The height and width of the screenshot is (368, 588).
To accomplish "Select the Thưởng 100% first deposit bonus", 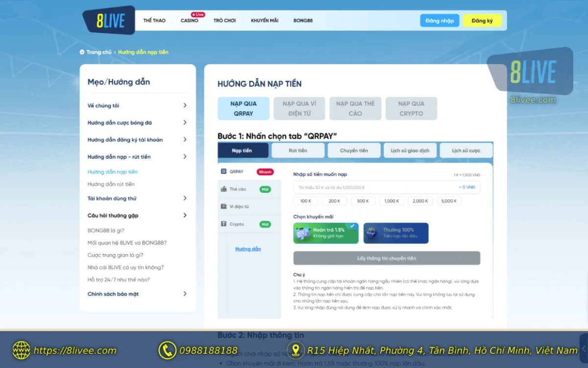I will (x=396, y=233).
